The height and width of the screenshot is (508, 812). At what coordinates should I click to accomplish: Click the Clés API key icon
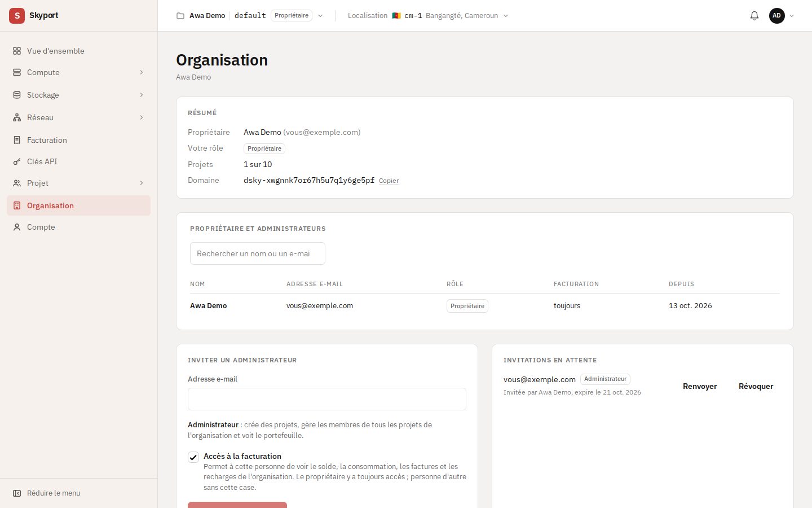click(x=17, y=161)
